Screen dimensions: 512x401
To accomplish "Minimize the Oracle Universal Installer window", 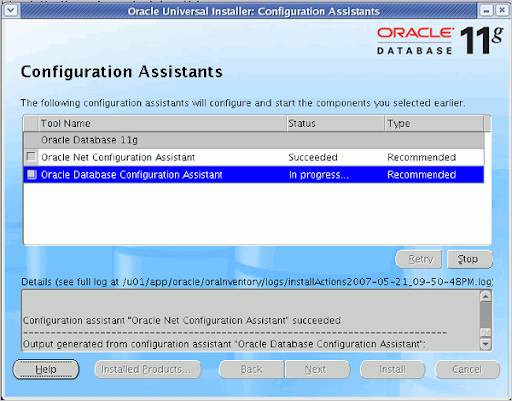I will click(x=486, y=11).
